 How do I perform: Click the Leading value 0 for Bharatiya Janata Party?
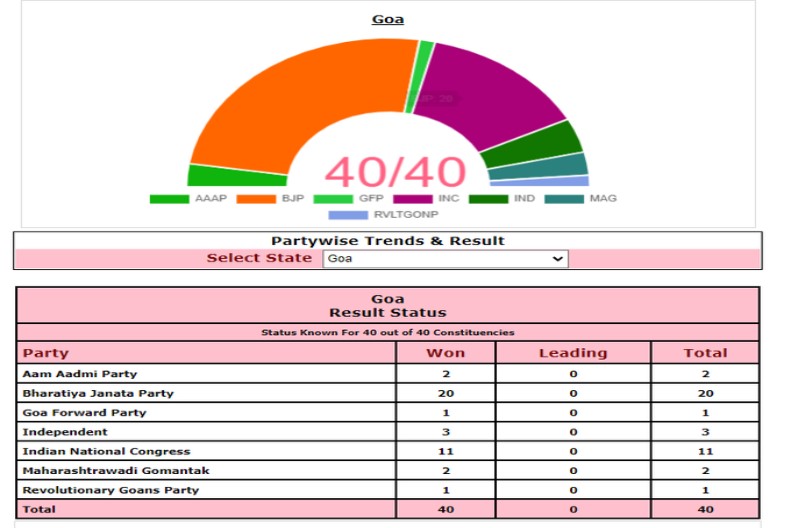coord(573,393)
